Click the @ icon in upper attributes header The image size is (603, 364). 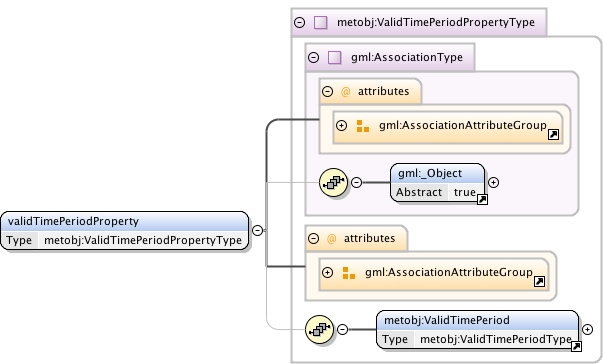click(345, 91)
